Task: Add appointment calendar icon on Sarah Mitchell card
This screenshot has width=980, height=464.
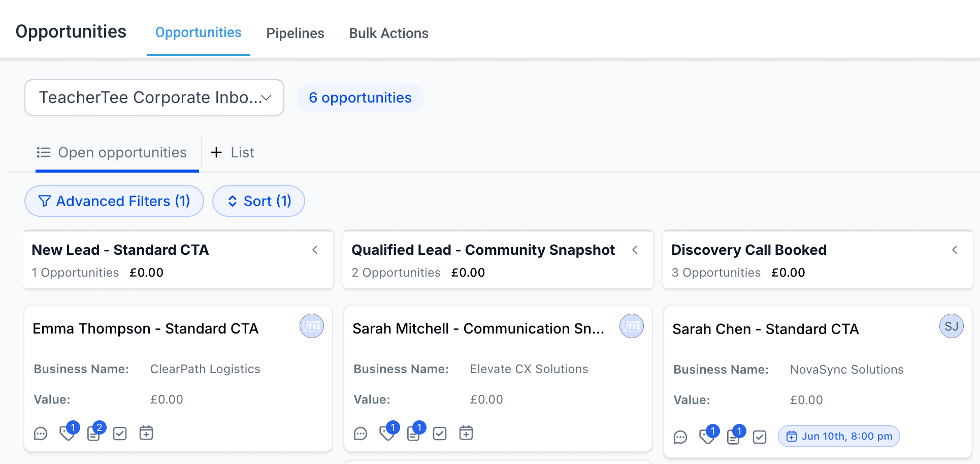Action: 466,433
